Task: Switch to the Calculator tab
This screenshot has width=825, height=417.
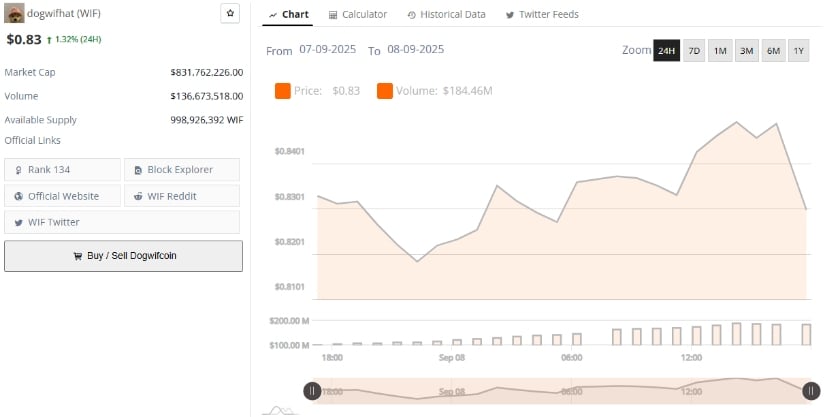Action: (358, 15)
